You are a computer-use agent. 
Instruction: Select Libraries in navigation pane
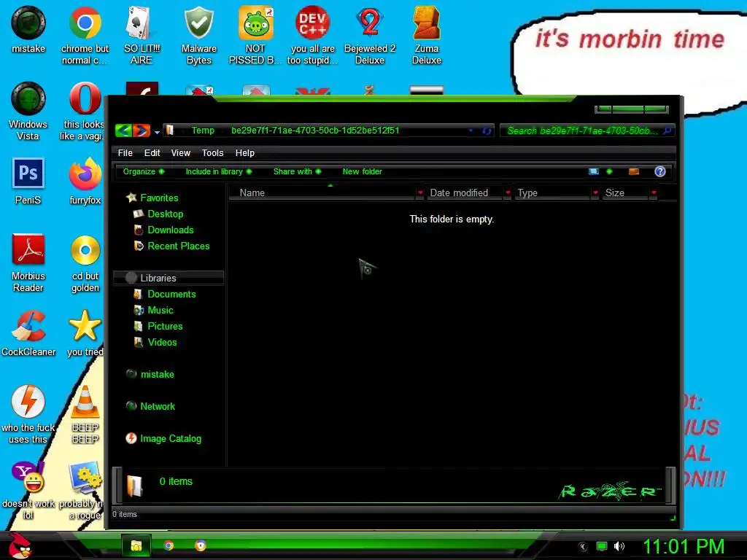(x=169, y=278)
